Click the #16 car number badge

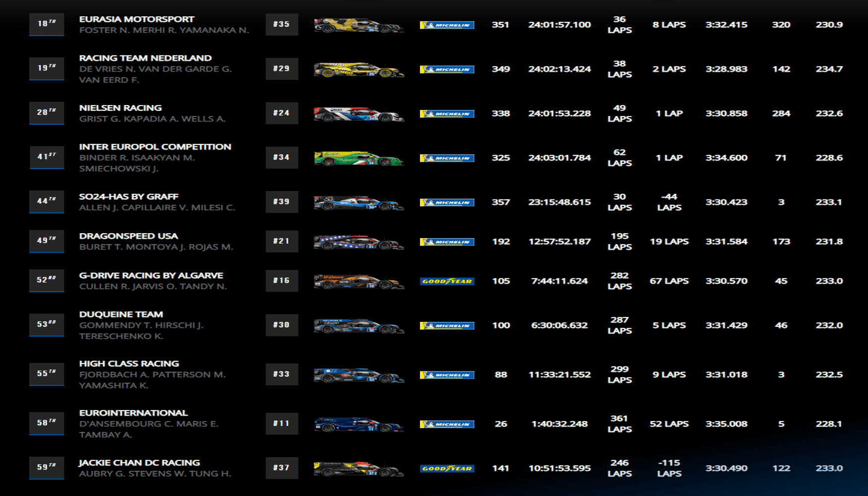point(282,281)
